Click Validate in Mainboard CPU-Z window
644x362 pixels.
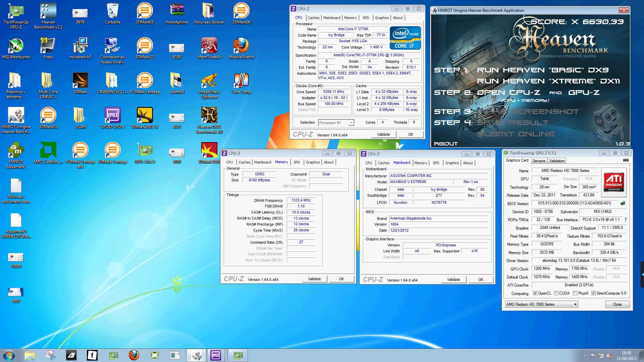453,280
